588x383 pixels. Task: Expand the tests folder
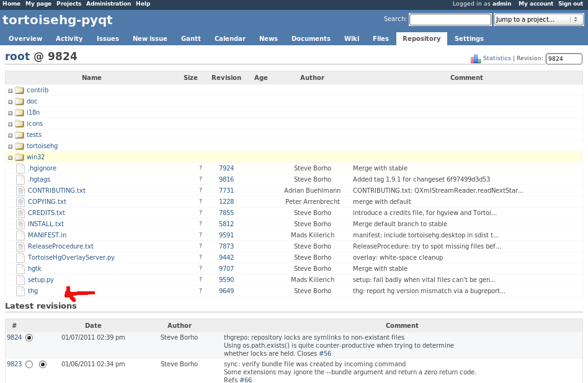click(10, 135)
